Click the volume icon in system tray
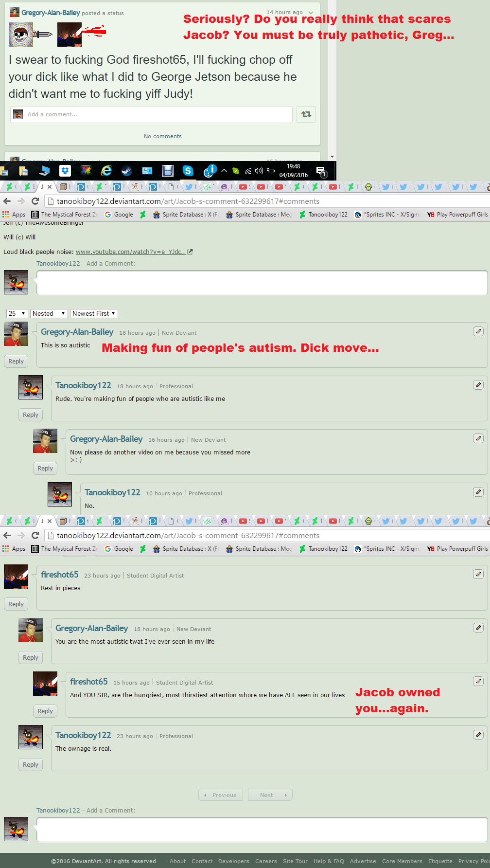 tap(259, 171)
